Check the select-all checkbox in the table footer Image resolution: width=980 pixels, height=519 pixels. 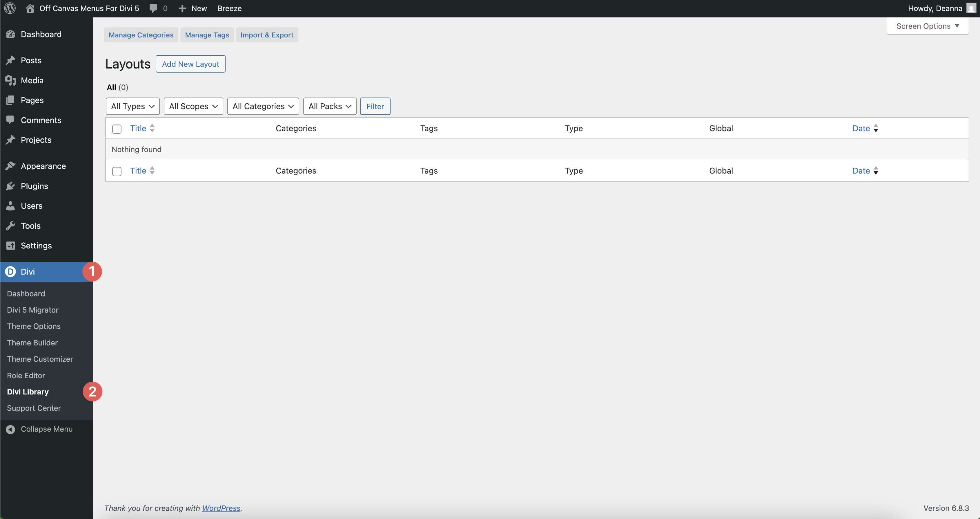coord(117,171)
